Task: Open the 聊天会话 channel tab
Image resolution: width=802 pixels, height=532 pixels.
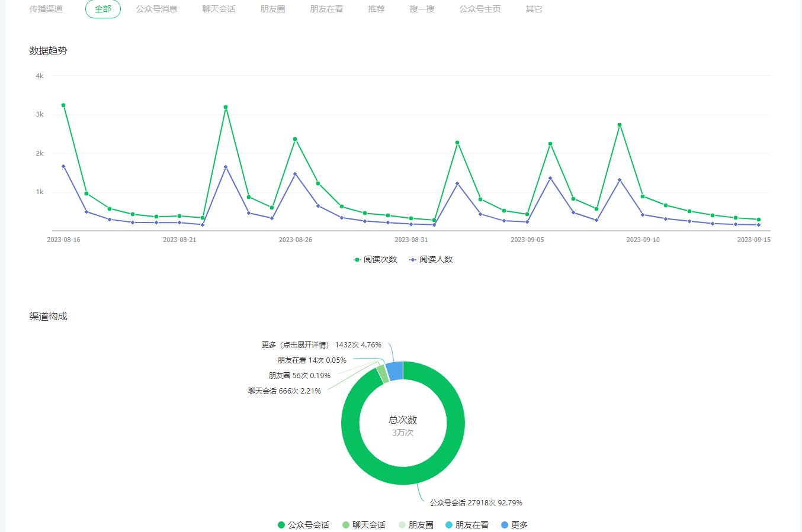Action: (x=219, y=9)
